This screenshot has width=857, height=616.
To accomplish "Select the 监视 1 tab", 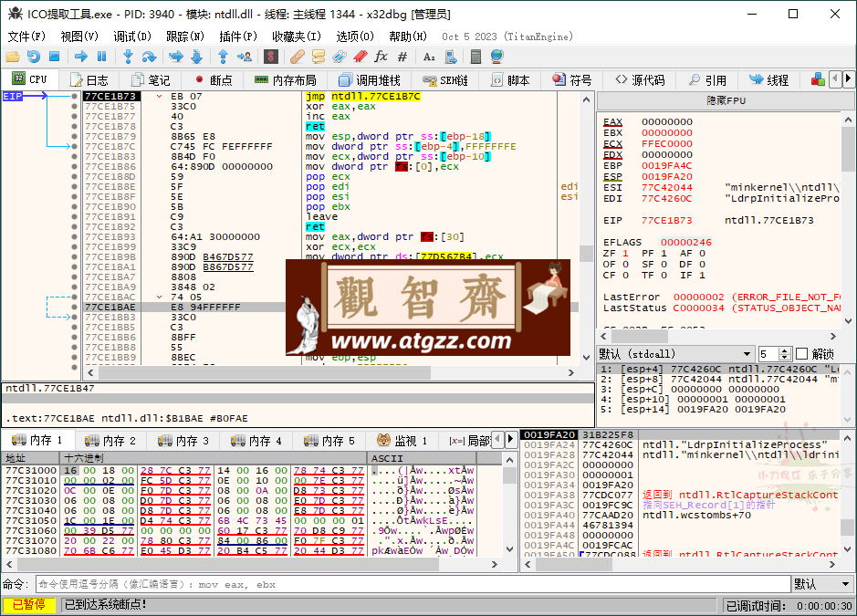I will pos(402,441).
